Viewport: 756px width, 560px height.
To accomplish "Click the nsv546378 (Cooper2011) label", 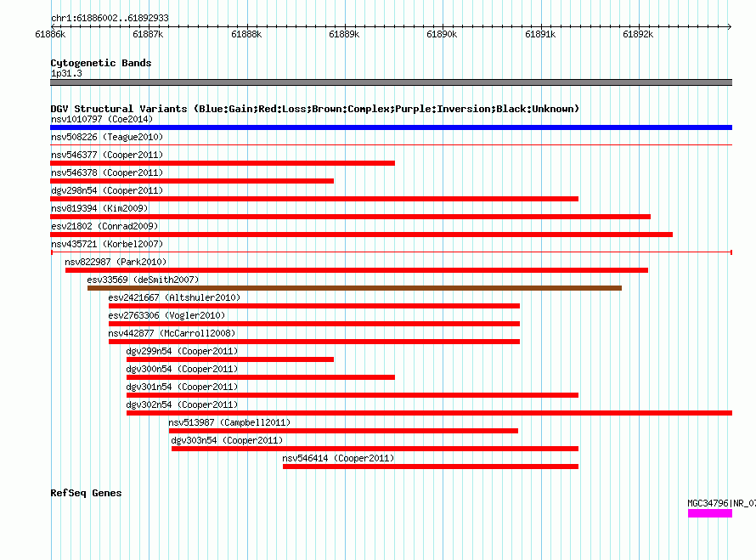I will coord(107,173).
